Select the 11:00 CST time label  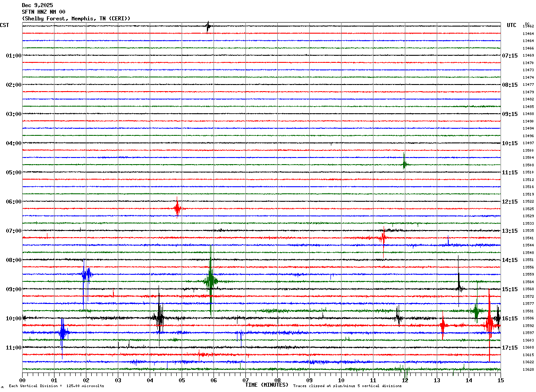coord(14,348)
